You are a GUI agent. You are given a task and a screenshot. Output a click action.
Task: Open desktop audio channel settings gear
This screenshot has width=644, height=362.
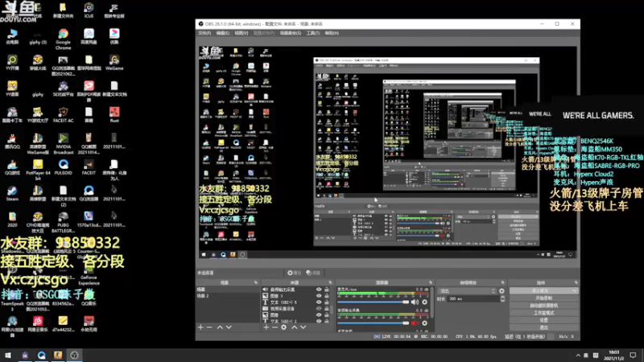[x=425, y=323]
